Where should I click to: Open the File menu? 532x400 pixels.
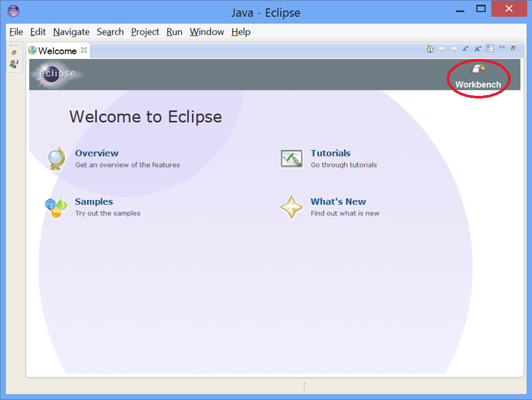click(16, 32)
